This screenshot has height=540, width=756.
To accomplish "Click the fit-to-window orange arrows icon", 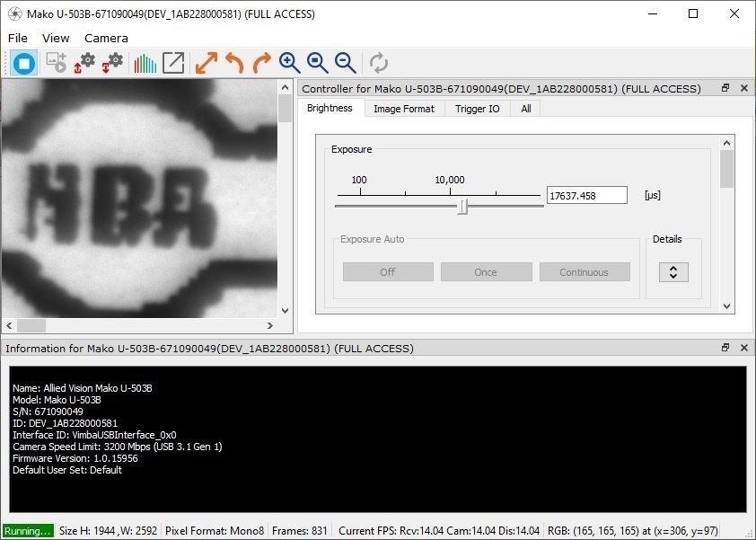I will click(207, 63).
